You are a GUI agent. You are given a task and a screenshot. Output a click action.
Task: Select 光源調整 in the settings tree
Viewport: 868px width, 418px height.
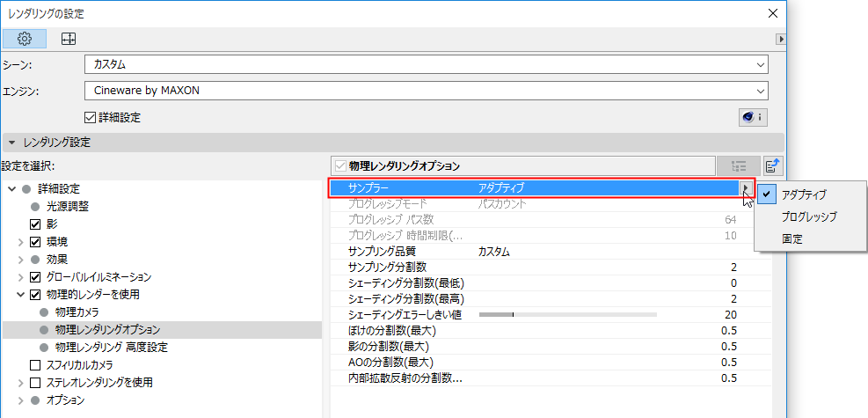pyautogui.click(x=68, y=207)
